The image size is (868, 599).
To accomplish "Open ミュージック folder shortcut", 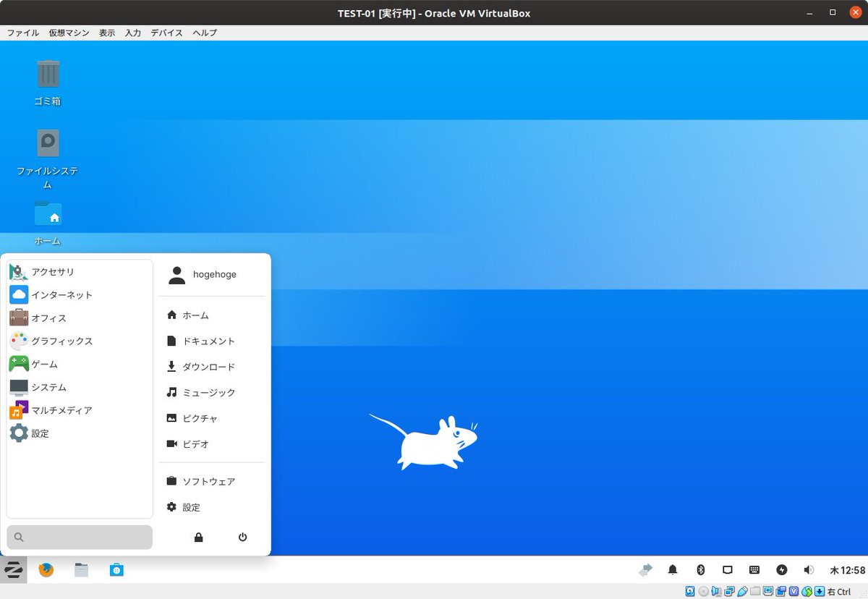I will click(212, 392).
